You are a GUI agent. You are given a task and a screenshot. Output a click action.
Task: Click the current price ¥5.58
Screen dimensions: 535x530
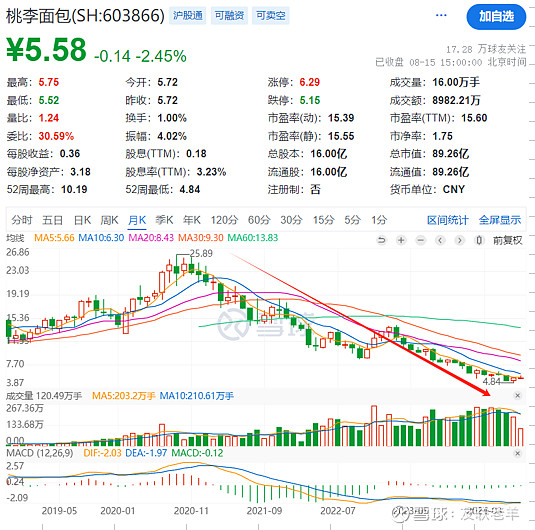coord(46,50)
